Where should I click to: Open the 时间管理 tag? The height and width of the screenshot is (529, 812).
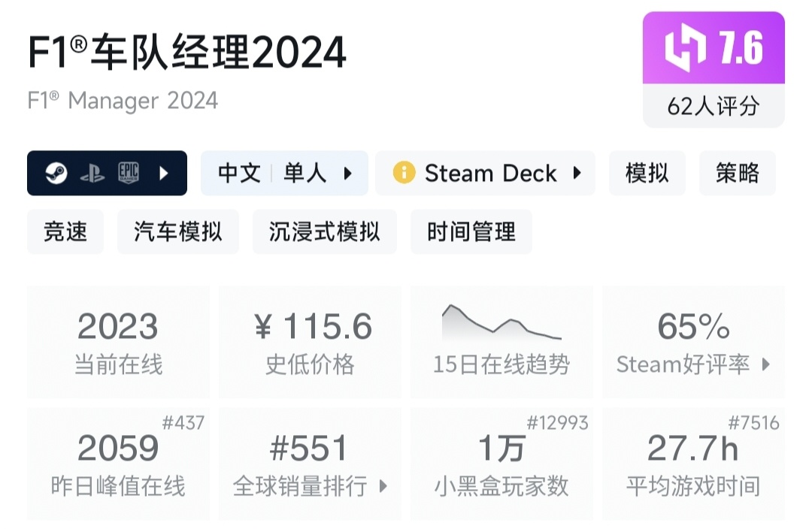471,232
